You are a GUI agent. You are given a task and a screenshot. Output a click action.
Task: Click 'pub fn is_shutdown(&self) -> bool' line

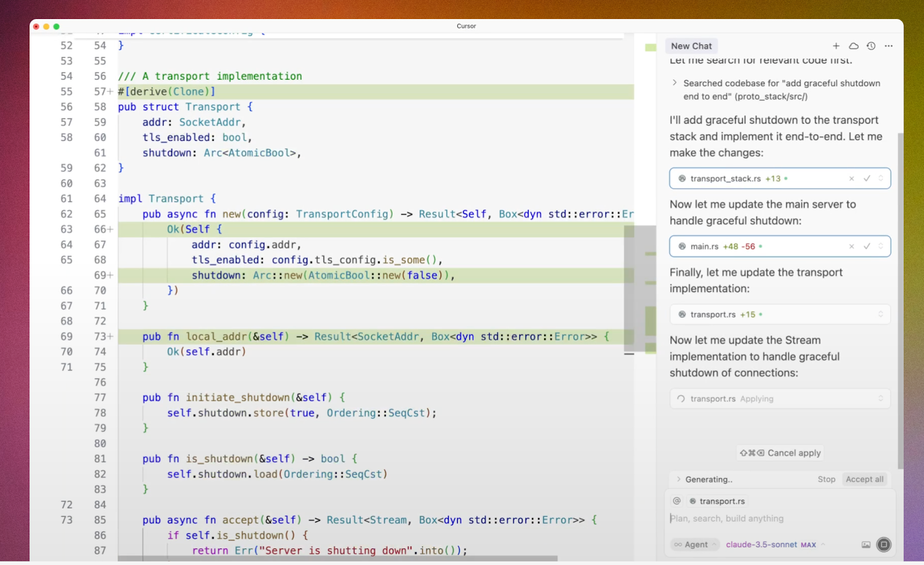[x=250, y=459]
